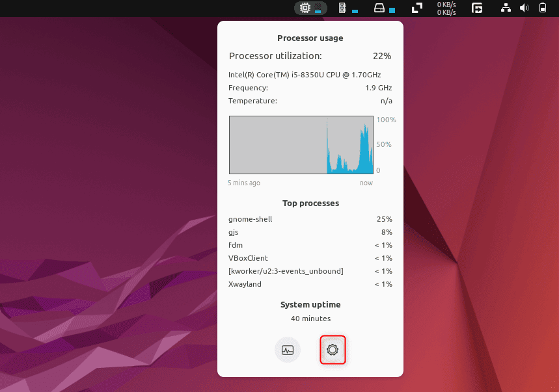
Task: Click the volume speaker tray icon
Action: [524, 8]
